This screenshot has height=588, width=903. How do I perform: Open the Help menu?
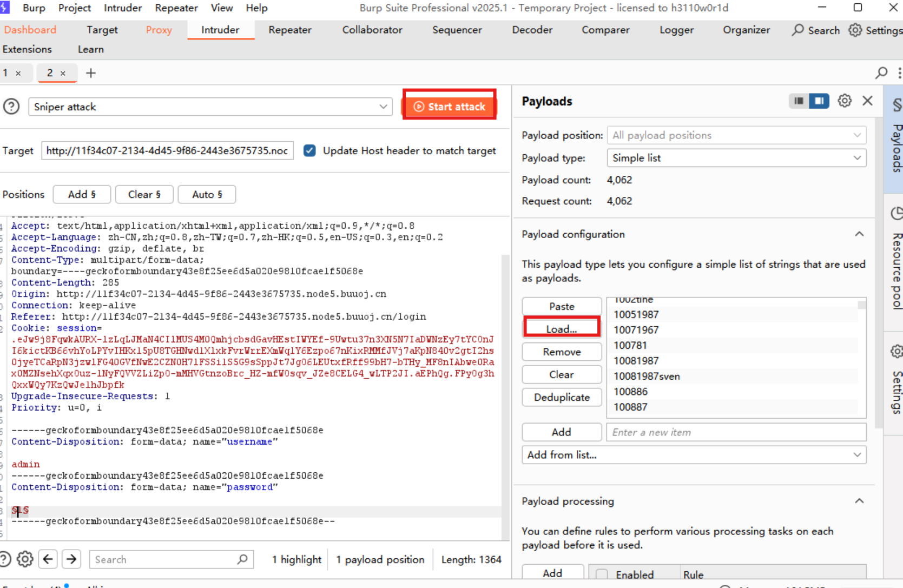(x=256, y=8)
